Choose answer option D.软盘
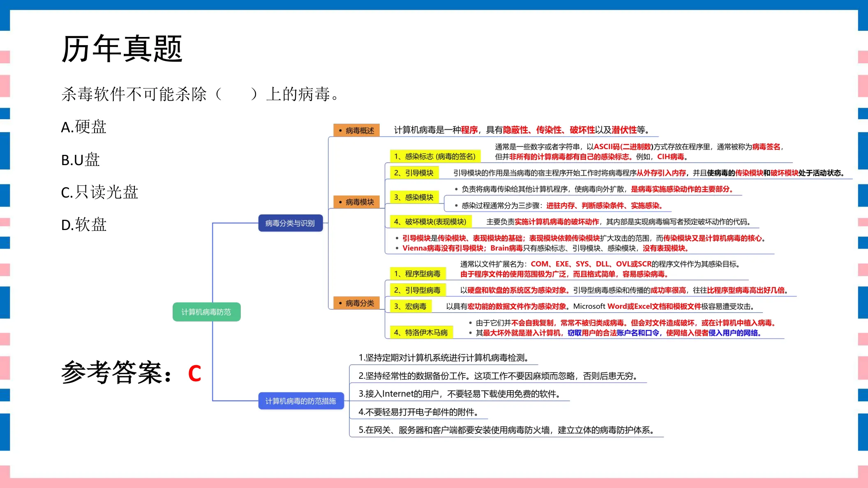The height and width of the screenshot is (488, 868). click(84, 225)
